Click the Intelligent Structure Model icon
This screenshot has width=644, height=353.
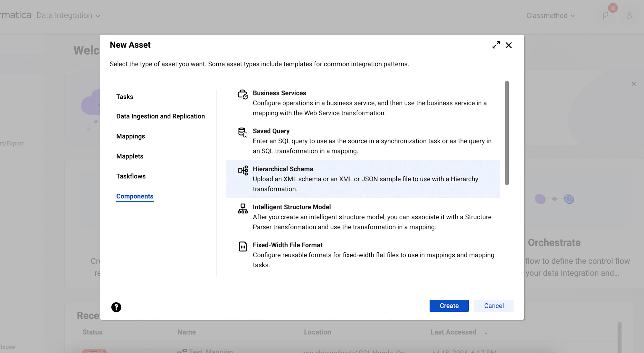243,209
